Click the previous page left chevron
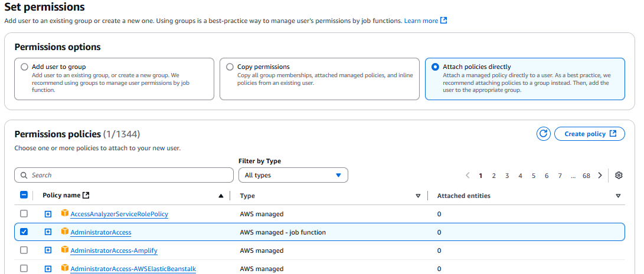This screenshot has width=644, height=274. point(468,176)
